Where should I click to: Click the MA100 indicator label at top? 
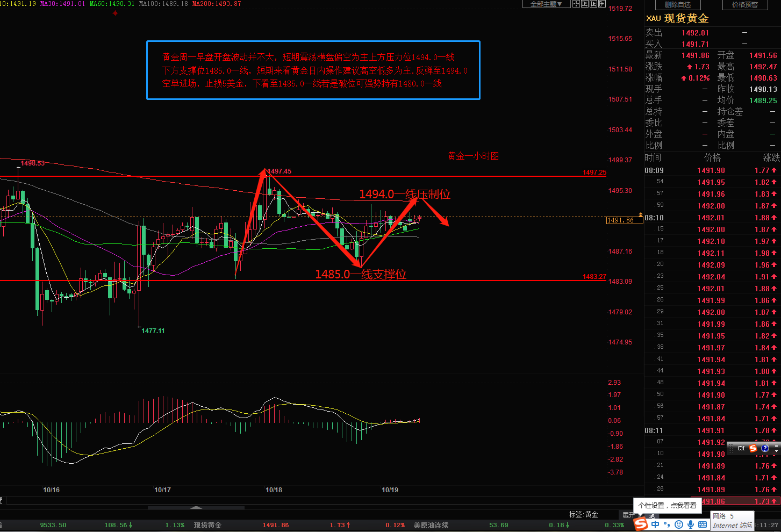pyautogui.click(x=163, y=4)
